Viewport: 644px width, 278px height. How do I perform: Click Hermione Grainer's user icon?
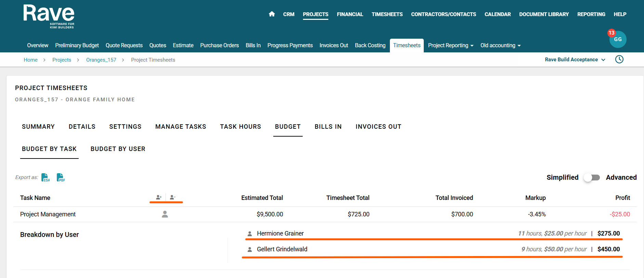pyautogui.click(x=250, y=234)
